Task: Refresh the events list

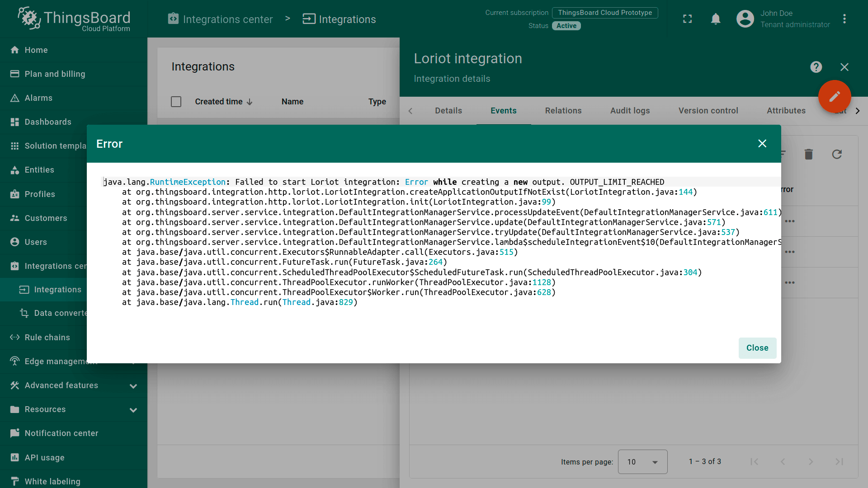Action: pyautogui.click(x=837, y=154)
